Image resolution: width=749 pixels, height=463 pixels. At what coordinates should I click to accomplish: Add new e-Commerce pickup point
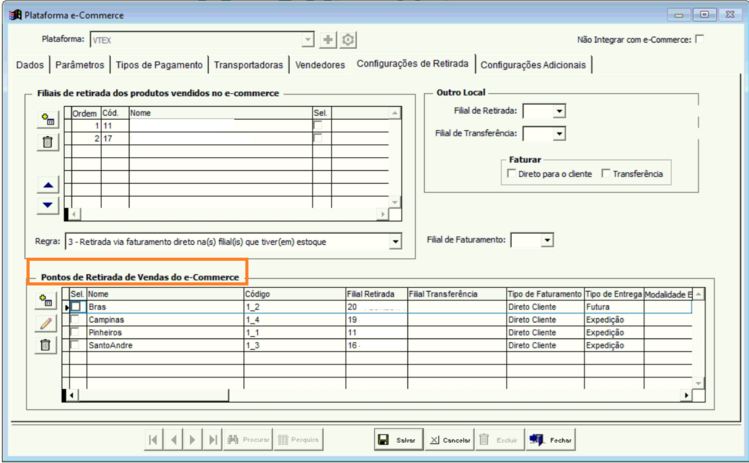(x=45, y=301)
